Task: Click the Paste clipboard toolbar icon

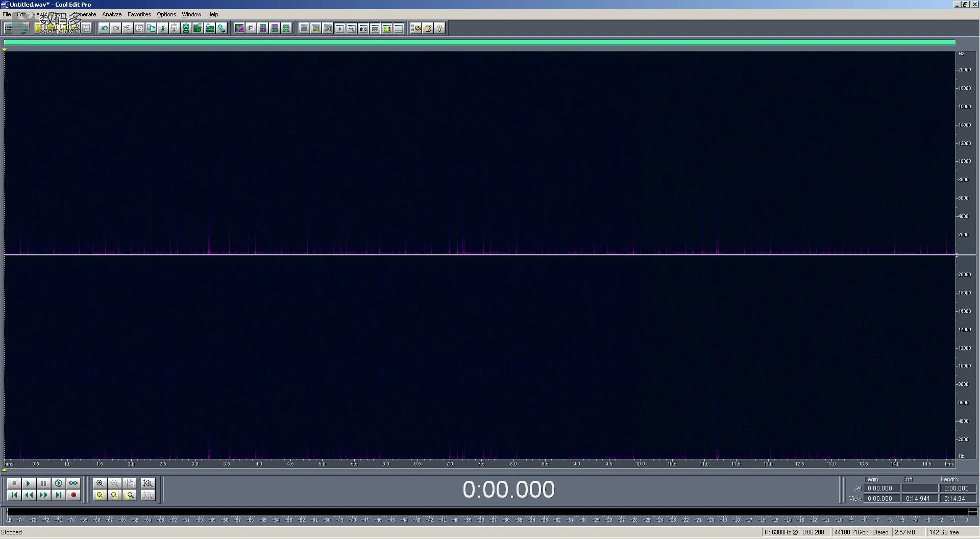Action: pyautogui.click(x=175, y=28)
